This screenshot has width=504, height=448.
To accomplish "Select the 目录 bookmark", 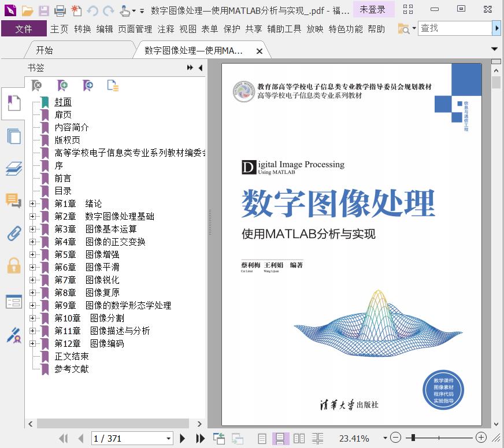I will (63, 191).
